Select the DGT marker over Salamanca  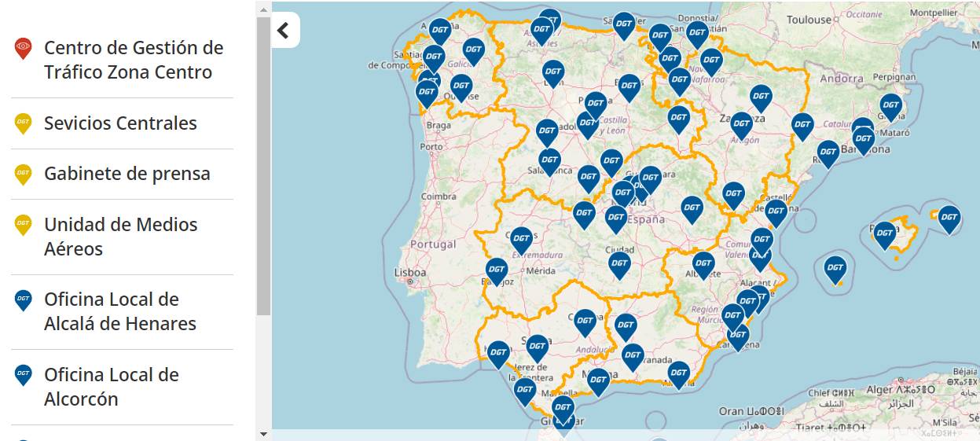click(x=549, y=160)
